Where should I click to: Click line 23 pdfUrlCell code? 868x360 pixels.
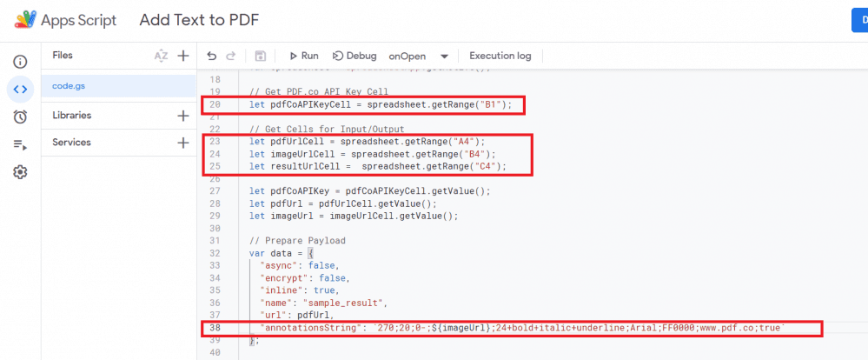(367, 141)
